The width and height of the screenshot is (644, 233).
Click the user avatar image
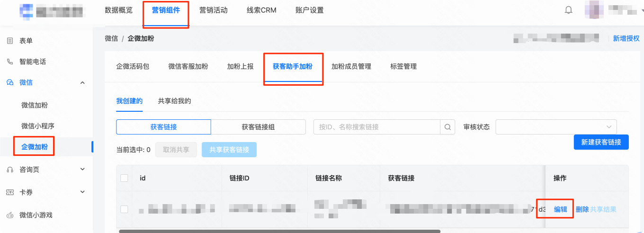point(594,10)
